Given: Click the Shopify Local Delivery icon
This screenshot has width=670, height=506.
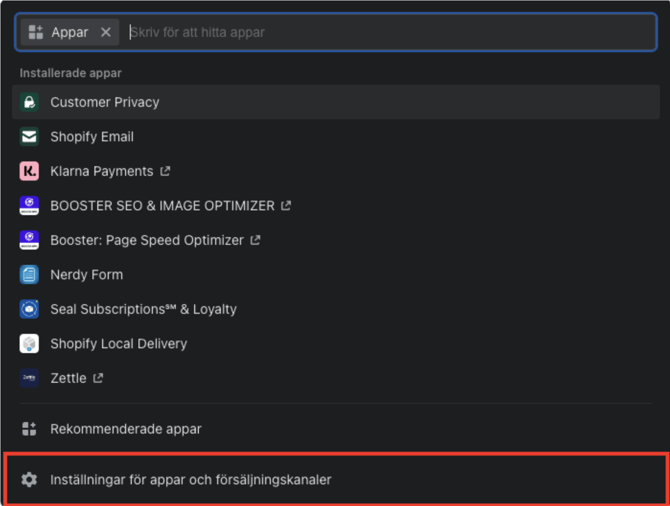Looking at the screenshot, I should pyautogui.click(x=29, y=344).
